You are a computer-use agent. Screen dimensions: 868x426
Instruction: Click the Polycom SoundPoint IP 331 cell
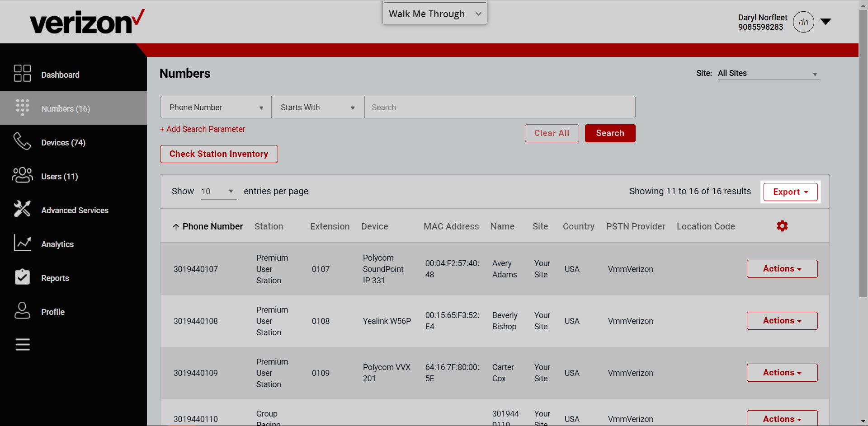(x=383, y=269)
